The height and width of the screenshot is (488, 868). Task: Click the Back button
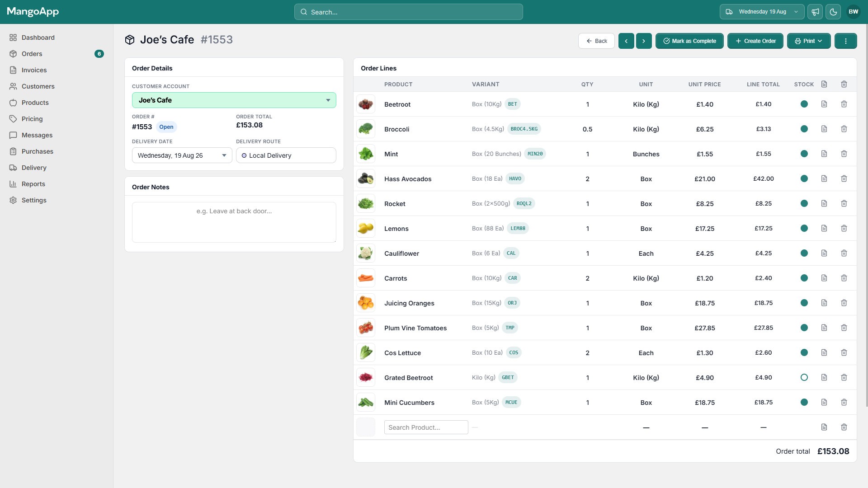596,41
